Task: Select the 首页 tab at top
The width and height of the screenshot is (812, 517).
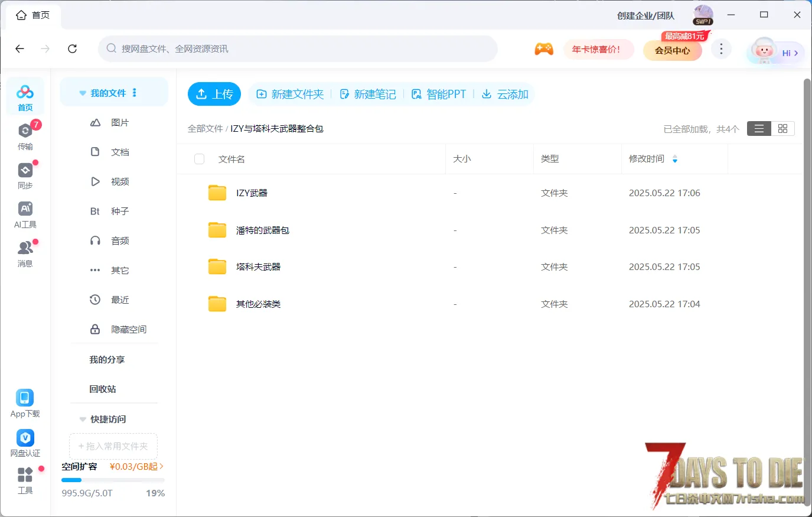Action: click(x=33, y=15)
